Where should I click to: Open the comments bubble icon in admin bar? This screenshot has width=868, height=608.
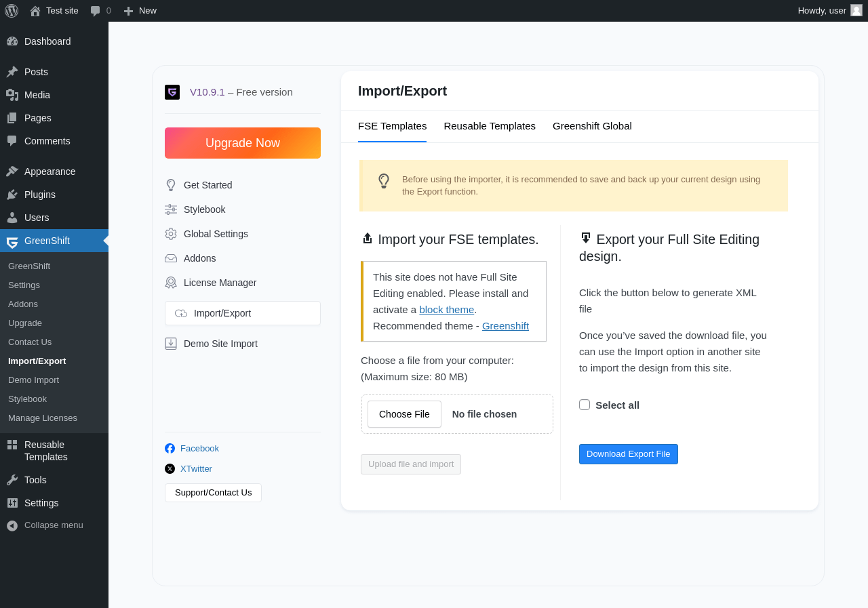96,11
